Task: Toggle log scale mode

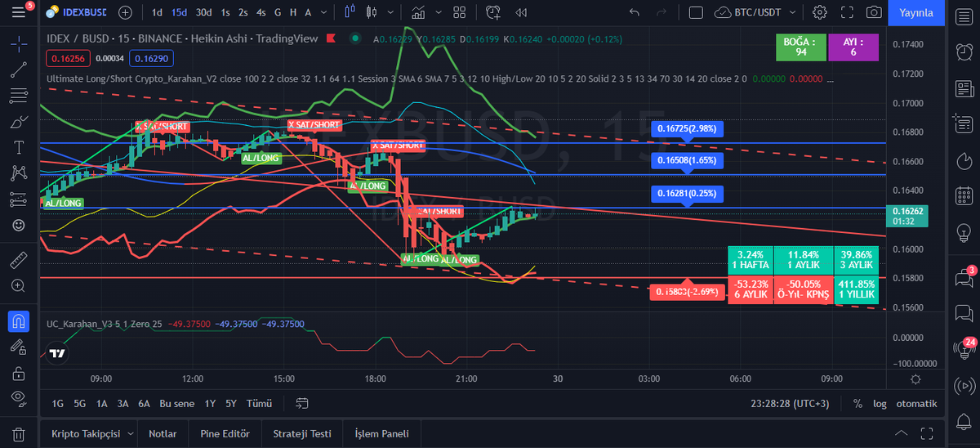Action: 880,404
